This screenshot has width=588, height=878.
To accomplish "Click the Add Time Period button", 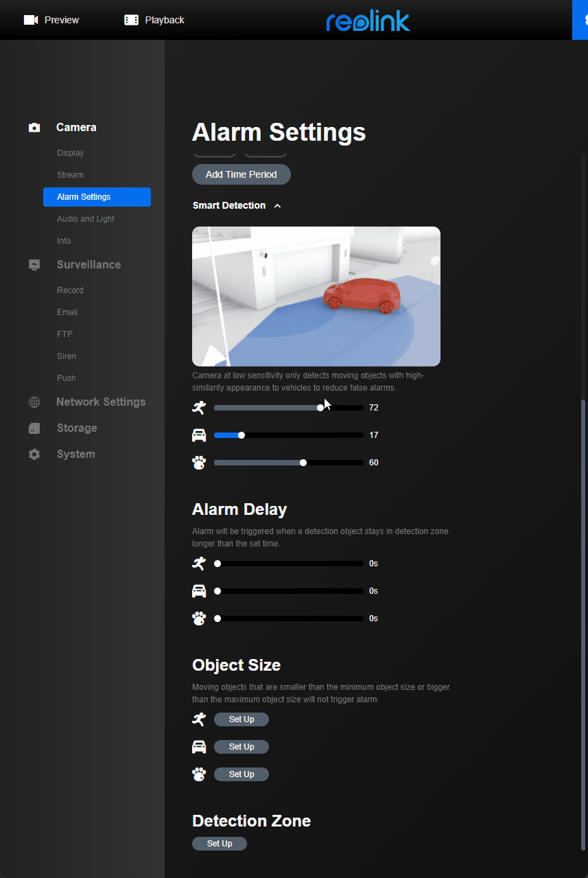I will [x=241, y=174].
